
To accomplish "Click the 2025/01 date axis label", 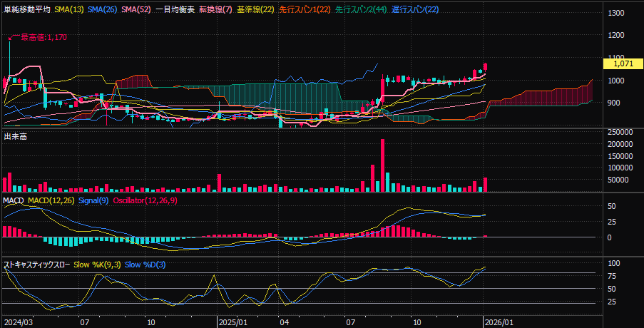I will (232, 322).
